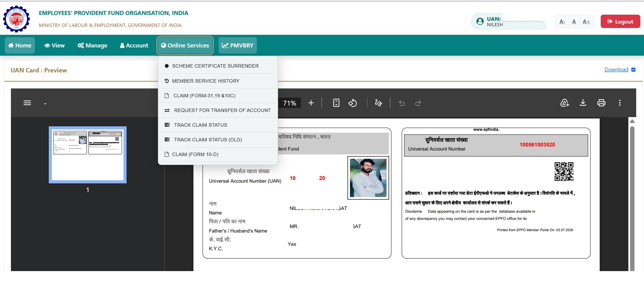Click the Download link
This screenshot has width=644, height=281.
(616, 70)
